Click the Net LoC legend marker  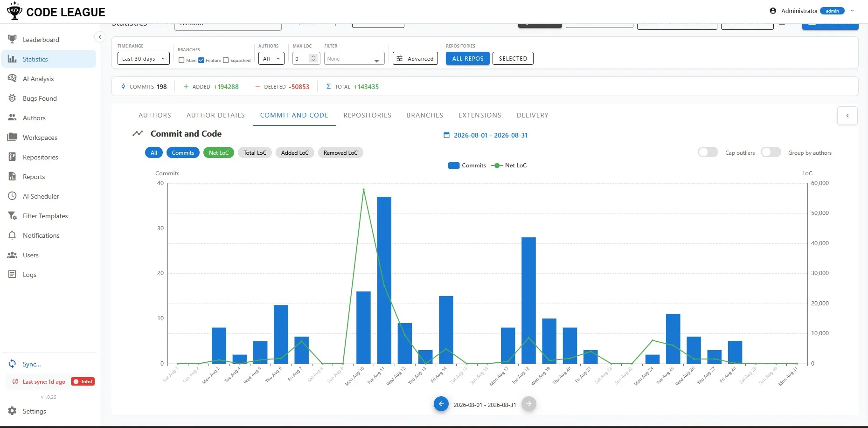pos(497,166)
